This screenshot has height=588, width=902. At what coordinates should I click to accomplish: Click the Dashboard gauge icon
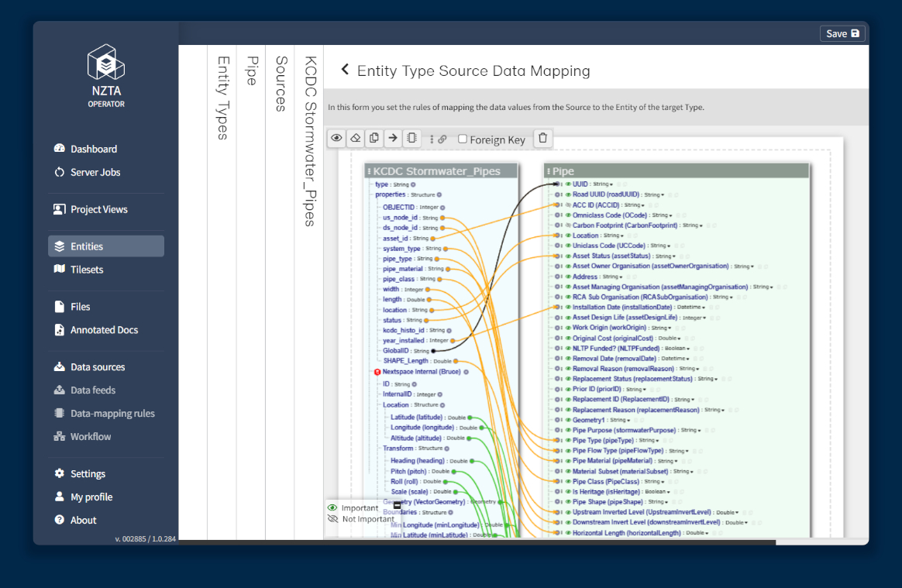point(59,149)
